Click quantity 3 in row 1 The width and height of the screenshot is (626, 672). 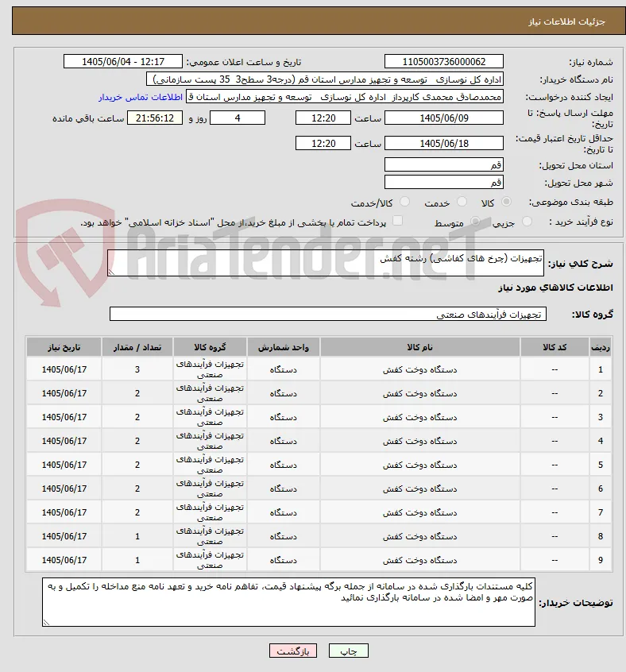[137, 369]
